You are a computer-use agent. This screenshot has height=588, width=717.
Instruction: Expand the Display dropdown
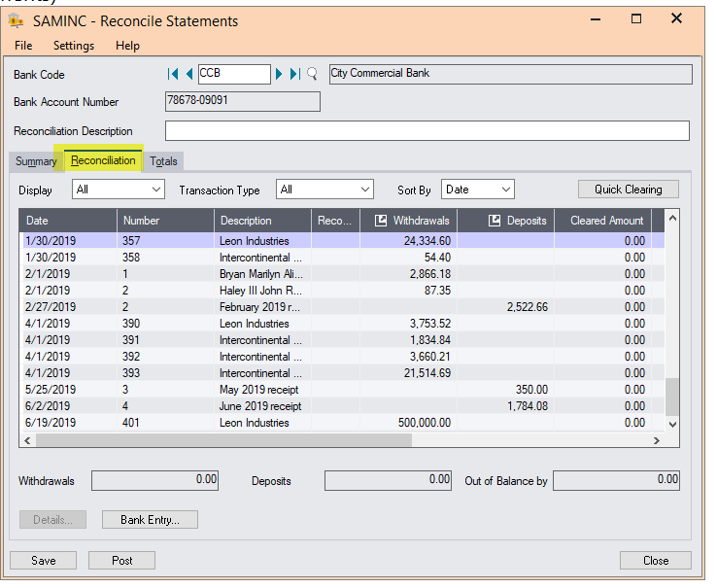point(155,190)
